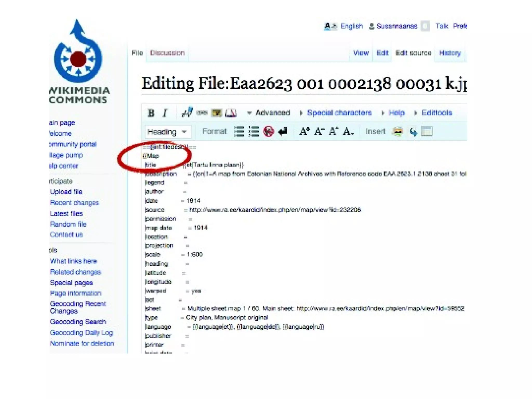Image resolution: width=532 pixels, height=399 pixels.
Task: Open the Discussion tab
Action: click(x=167, y=53)
